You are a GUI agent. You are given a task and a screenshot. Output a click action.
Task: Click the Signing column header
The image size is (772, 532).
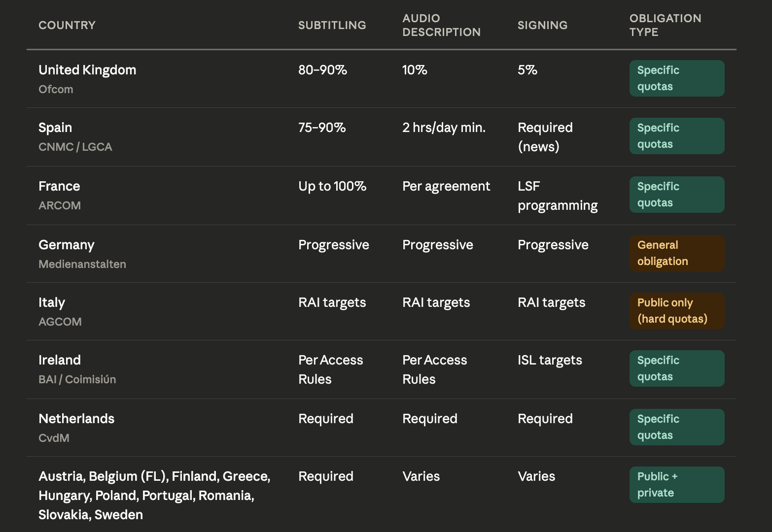coord(542,25)
